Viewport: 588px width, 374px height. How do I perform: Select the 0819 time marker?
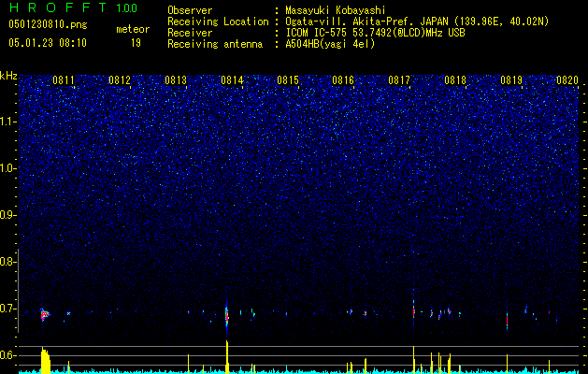tap(511, 80)
